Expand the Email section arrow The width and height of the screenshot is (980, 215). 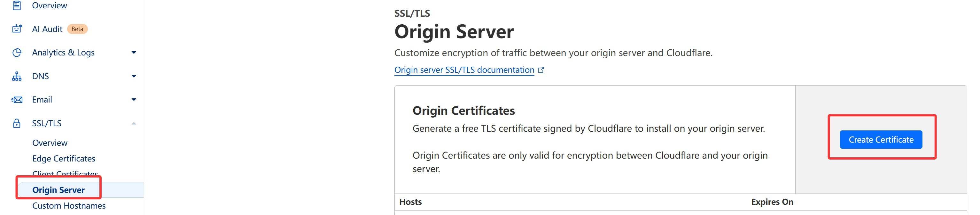[x=134, y=100]
